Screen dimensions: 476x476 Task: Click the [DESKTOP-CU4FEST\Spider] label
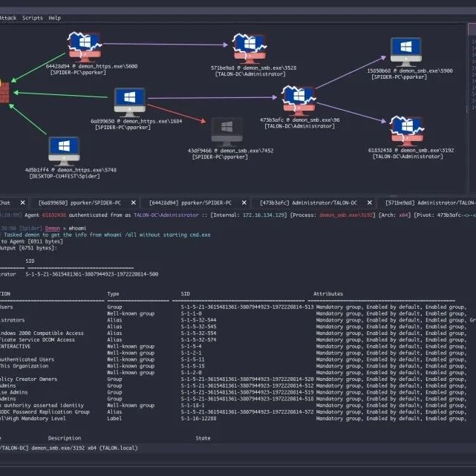pos(65,176)
